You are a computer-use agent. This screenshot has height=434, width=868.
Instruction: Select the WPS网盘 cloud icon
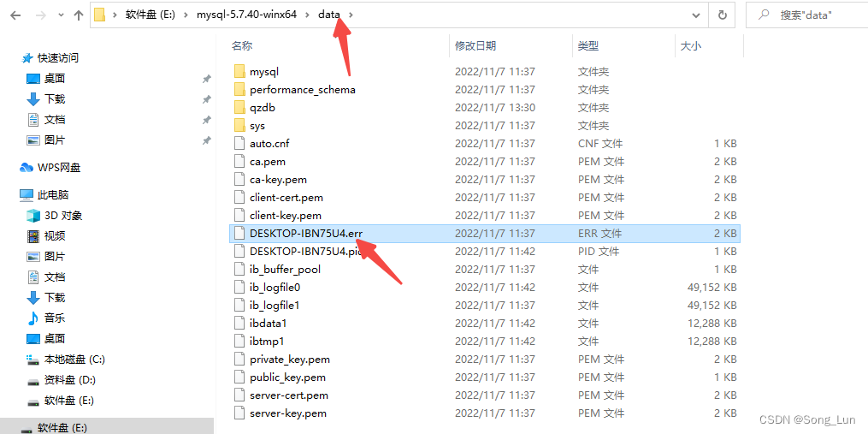[27, 168]
